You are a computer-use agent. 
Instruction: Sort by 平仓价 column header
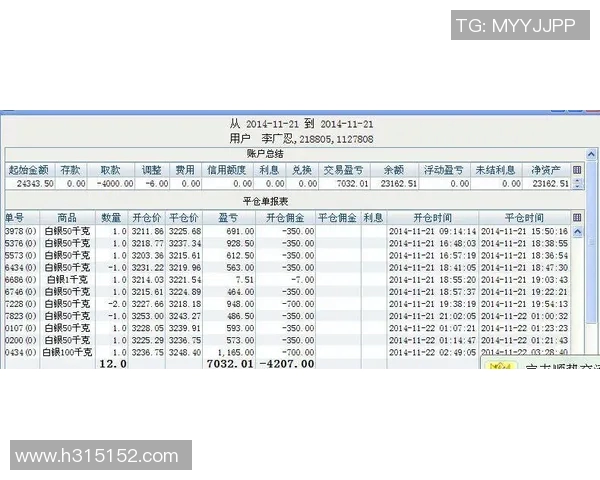[184, 218]
